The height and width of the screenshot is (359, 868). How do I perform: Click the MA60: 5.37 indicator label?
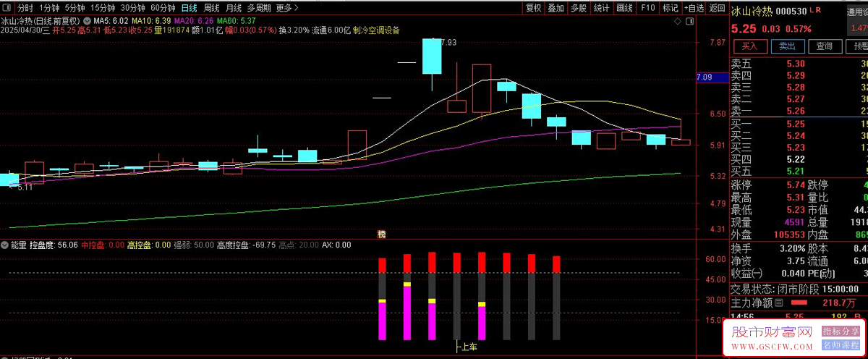tap(237, 21)
